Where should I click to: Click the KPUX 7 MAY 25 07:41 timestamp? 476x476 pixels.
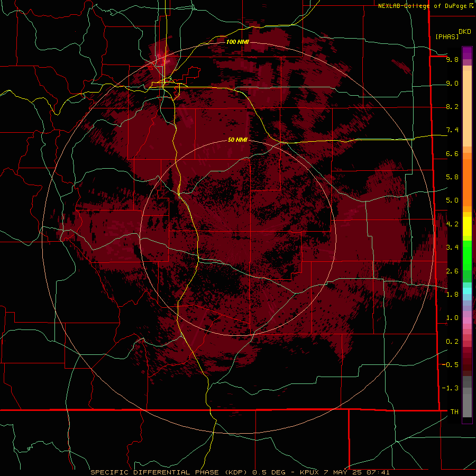345,472
